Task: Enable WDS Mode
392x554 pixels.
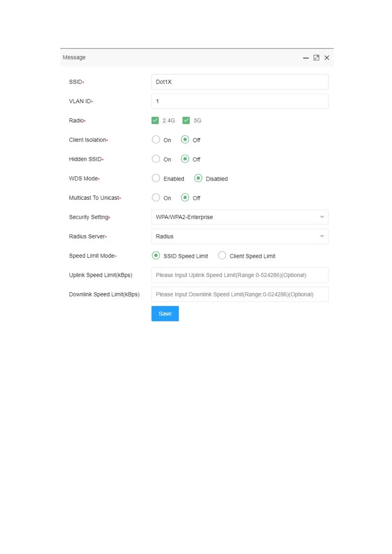Action: (156, 178)
